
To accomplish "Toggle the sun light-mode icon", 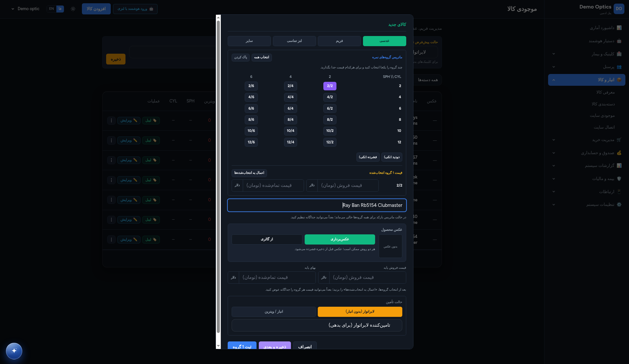I will [73, 9].
